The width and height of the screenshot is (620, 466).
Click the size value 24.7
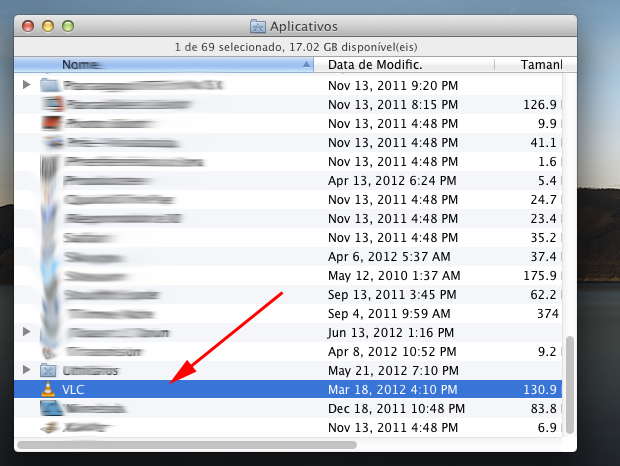pos(543,200)
